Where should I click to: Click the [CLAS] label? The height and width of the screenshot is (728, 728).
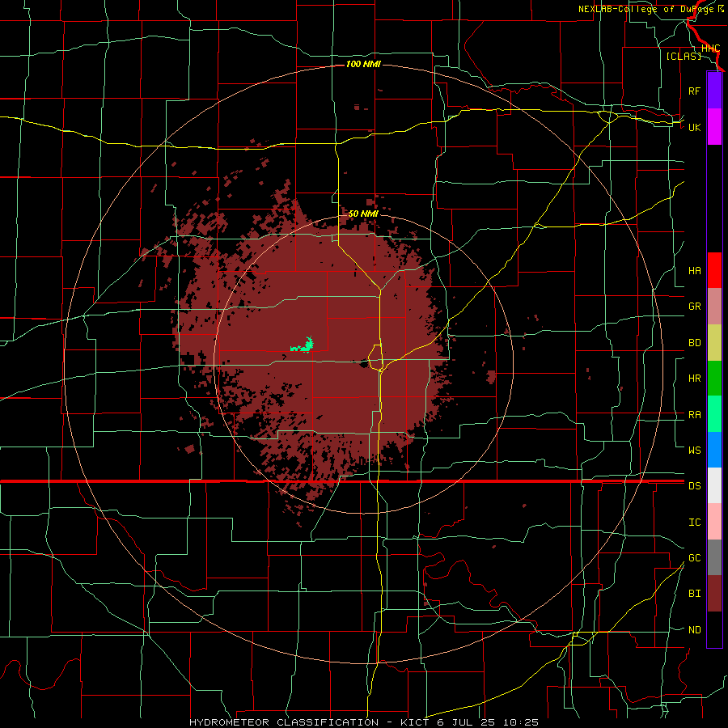click(684, 56)
